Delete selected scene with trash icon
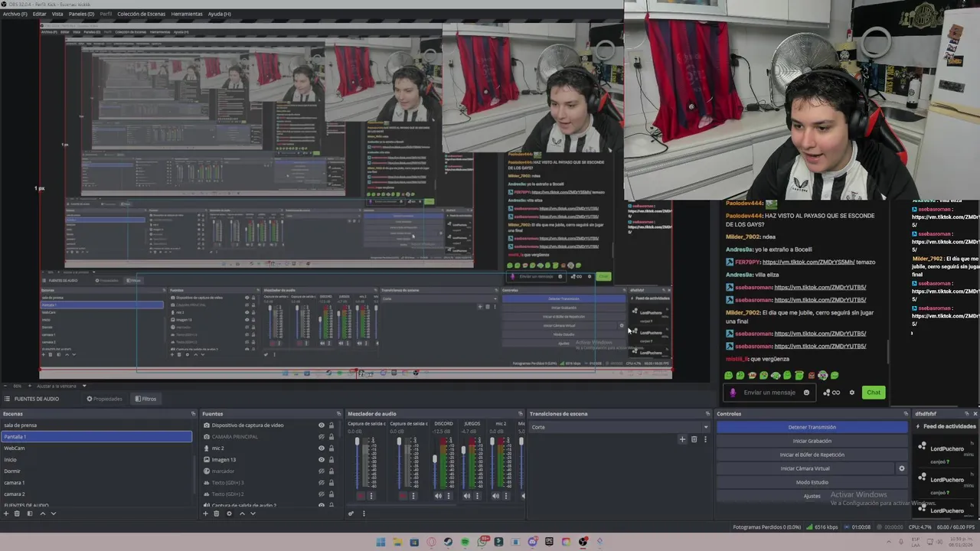980x551 pixels. pos(18,513)
